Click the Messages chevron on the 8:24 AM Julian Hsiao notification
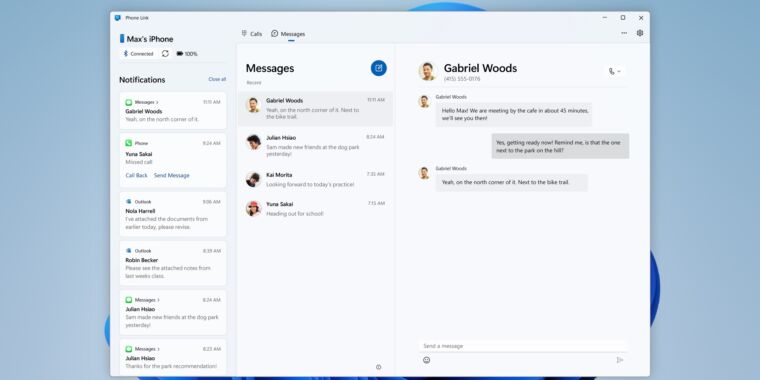 coord(157,300)
